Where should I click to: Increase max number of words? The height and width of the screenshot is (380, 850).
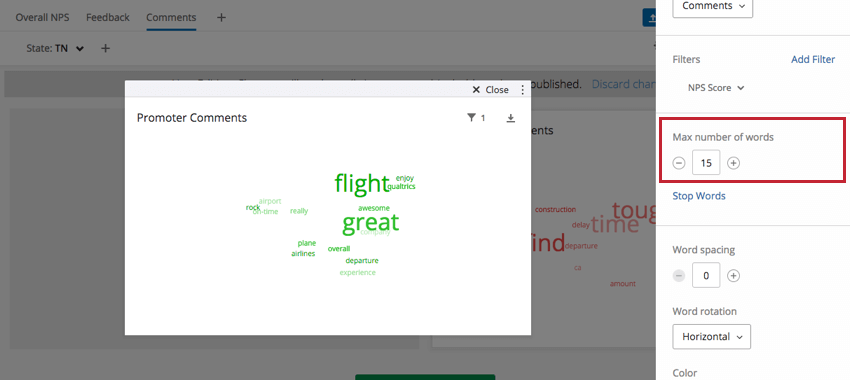pos(733,163)
